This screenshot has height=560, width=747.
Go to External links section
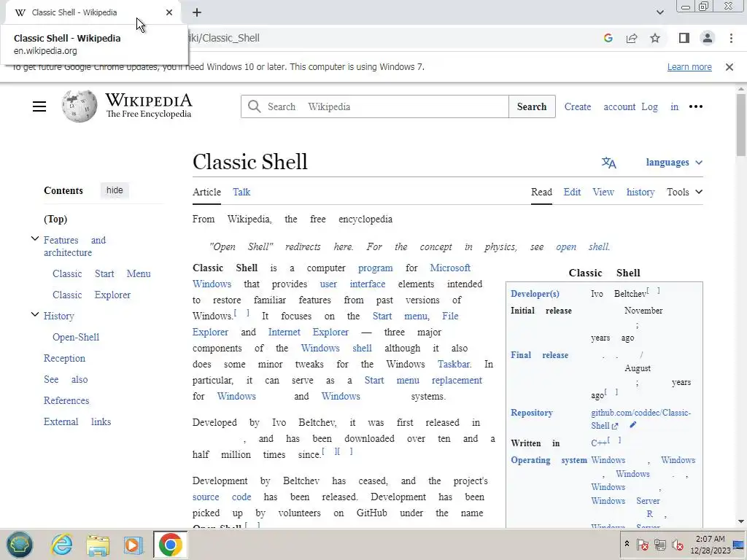pyautogui.click(x=77, y=422)
